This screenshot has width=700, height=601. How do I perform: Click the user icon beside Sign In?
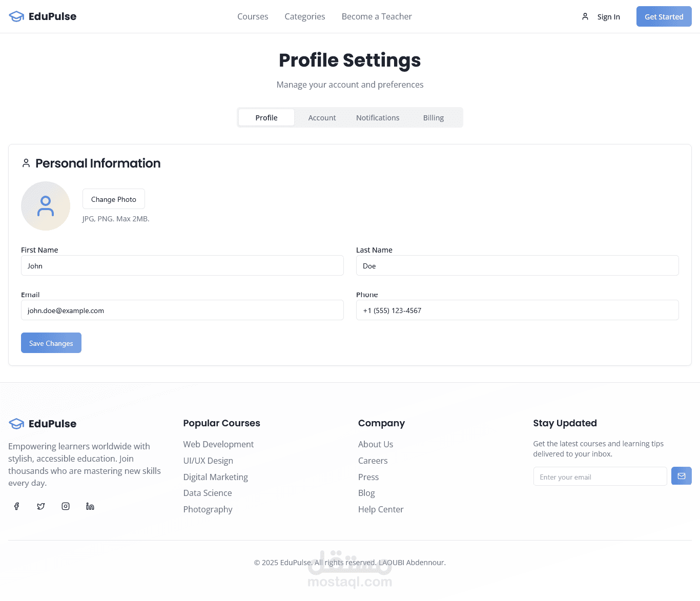(x=585, y=16)
